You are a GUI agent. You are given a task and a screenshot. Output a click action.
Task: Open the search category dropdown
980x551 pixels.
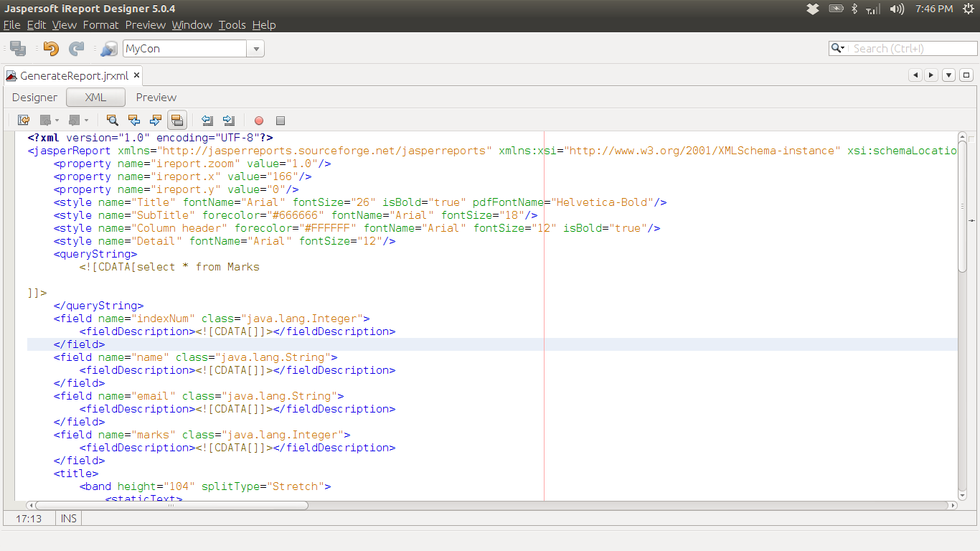[838, 48]
